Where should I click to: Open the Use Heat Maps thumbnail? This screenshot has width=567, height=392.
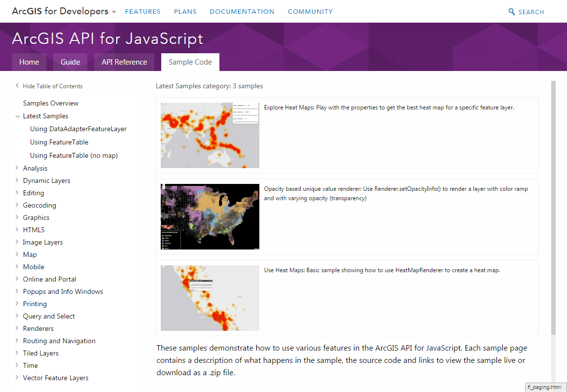(x=210, y=298)
